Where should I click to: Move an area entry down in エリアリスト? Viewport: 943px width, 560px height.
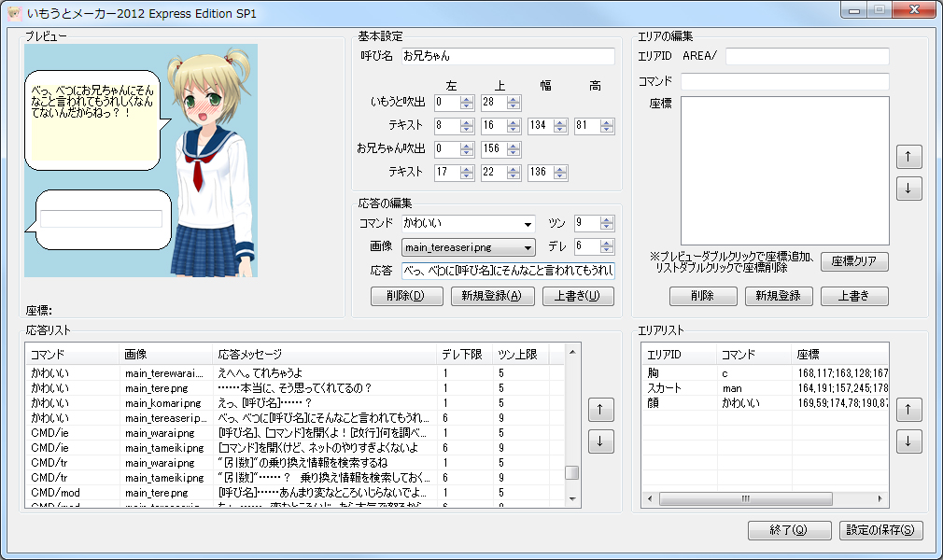908,440
